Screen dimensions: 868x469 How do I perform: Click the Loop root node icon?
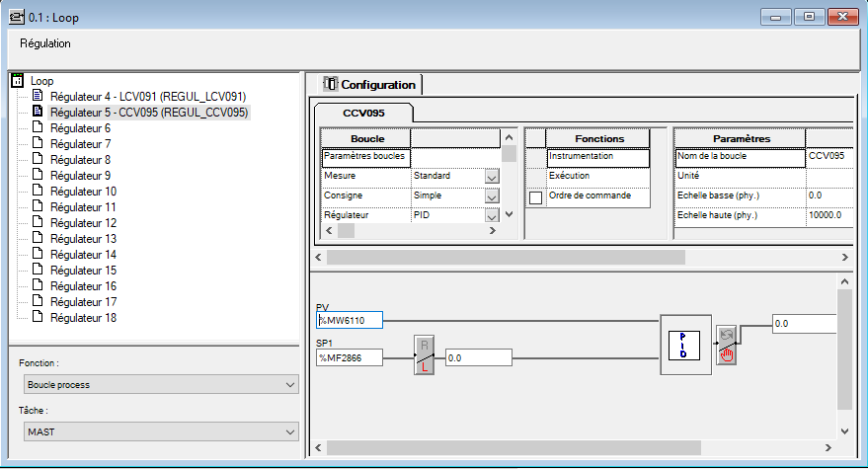click(x=17, y=81)
